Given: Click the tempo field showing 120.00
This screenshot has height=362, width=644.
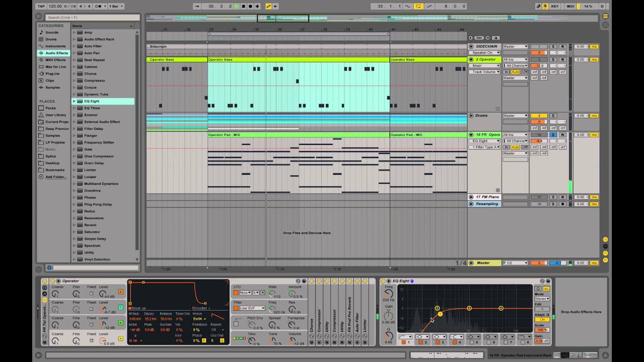Looking at the screenshot, I should (x=55, y=6).
